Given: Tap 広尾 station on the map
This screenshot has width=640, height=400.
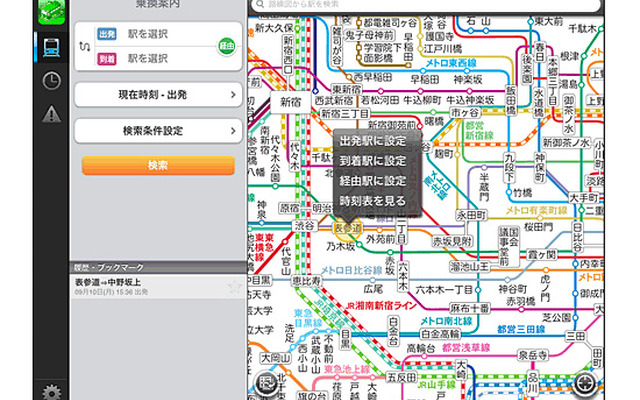Looking at the screenshot, I should tap(373, 289).
